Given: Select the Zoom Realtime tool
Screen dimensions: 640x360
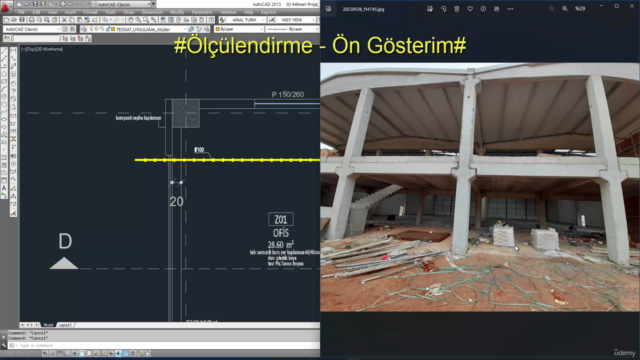Looking at the screenshot, I should tap(138, 20).
